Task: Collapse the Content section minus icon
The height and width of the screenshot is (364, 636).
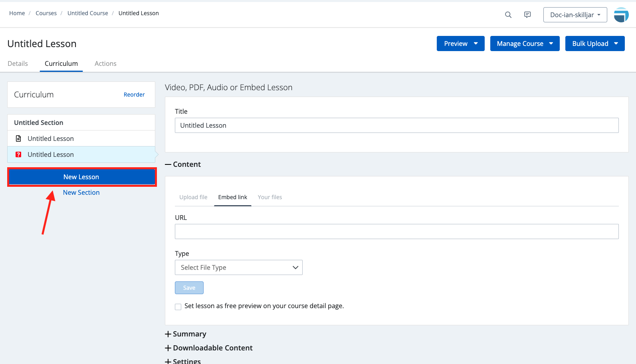Action: click(x=168, y=164)
